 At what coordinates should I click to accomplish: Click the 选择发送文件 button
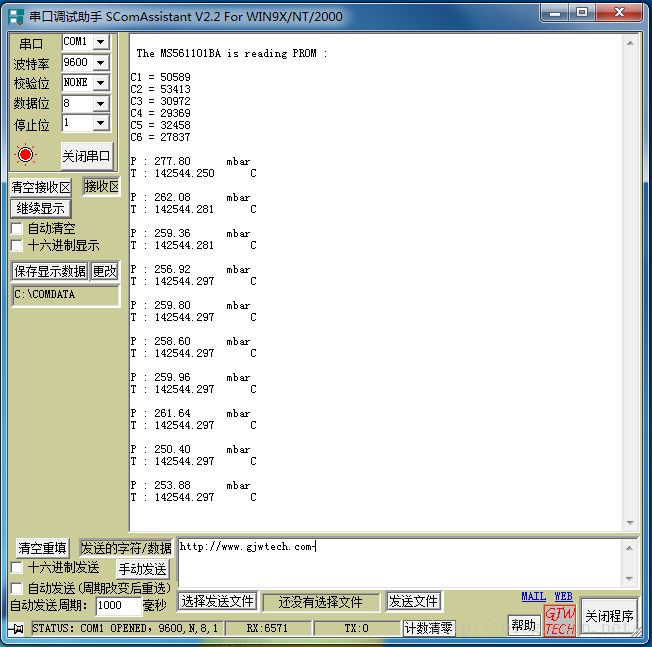(x=217, y=601)
